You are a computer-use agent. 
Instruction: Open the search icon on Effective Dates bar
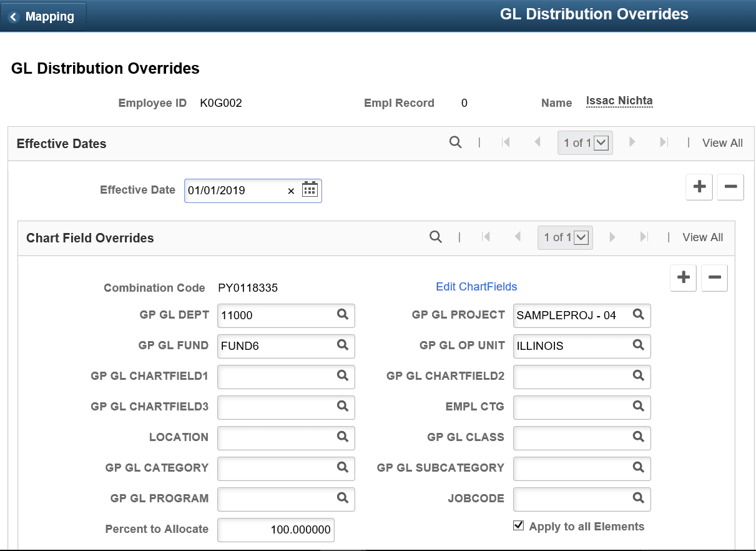[455, 142]
